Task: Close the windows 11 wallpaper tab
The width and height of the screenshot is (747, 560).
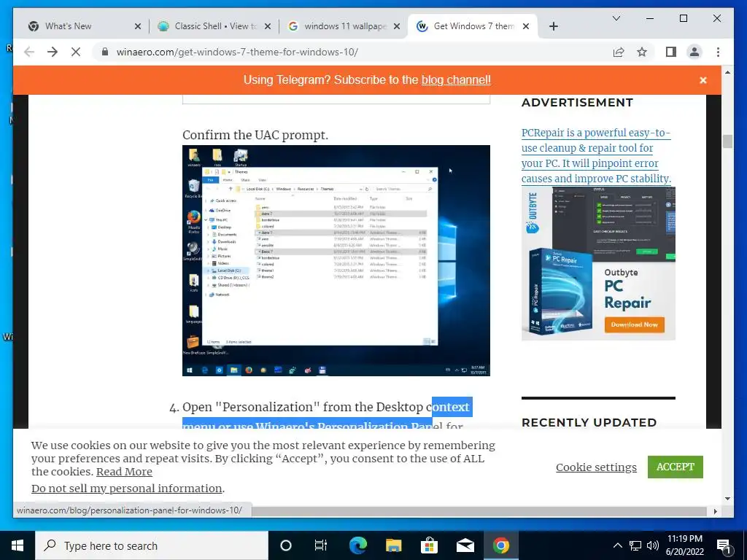Action: coord(397,27)
